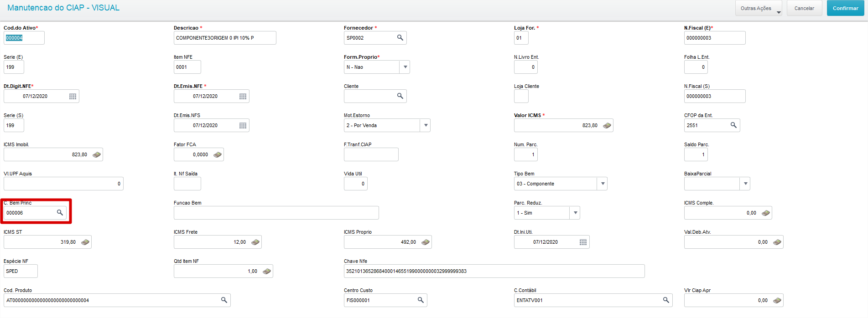Open the C.Contábil lookup icon
The height and width of the screenshot is (318, 868).
tap(666, 300)
